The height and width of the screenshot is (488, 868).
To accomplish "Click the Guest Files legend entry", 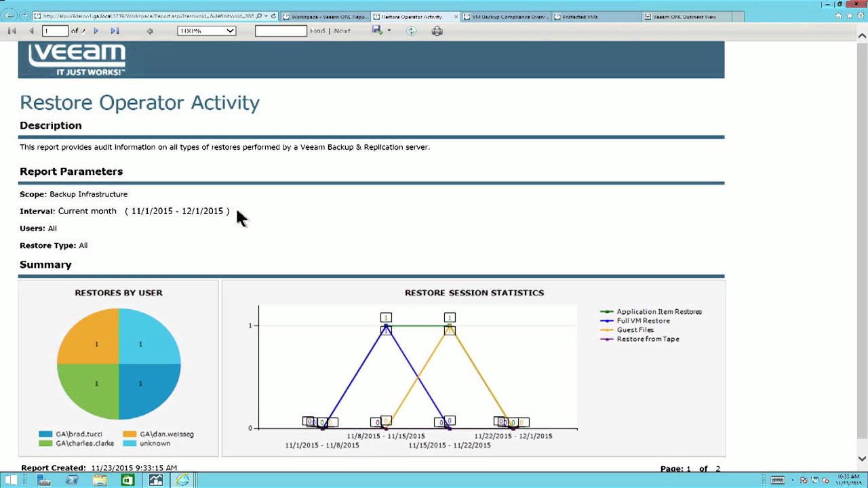I will pyautogui.click(x=627, y=330).
